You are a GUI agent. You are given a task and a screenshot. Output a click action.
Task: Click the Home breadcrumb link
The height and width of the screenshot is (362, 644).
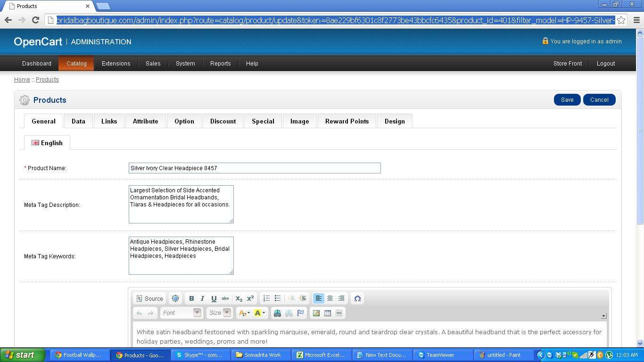(22, 80)
